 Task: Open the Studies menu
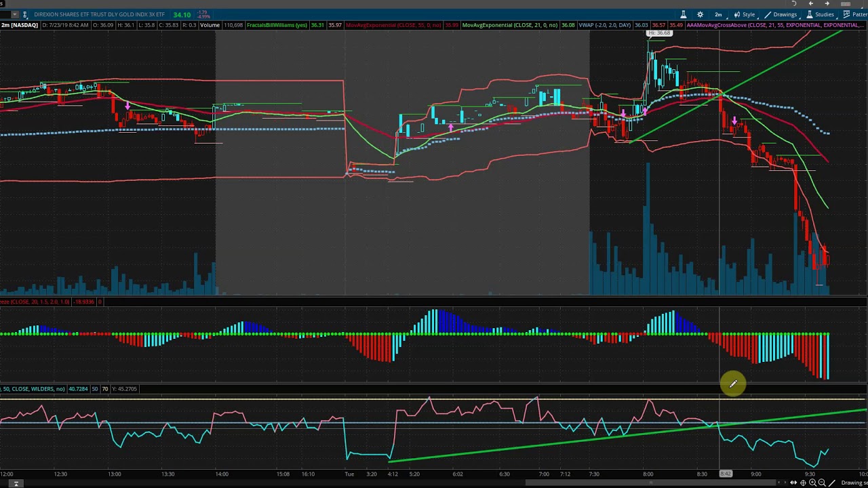click(820, 14)
